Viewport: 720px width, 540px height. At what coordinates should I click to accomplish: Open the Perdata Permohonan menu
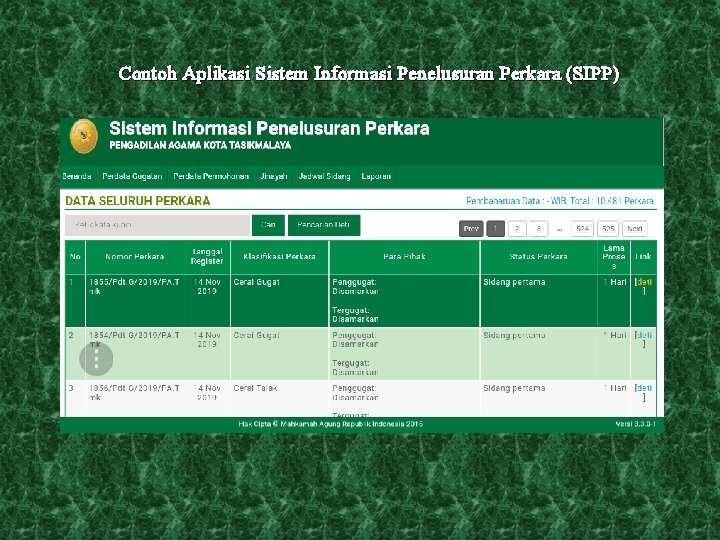(211, 176)
